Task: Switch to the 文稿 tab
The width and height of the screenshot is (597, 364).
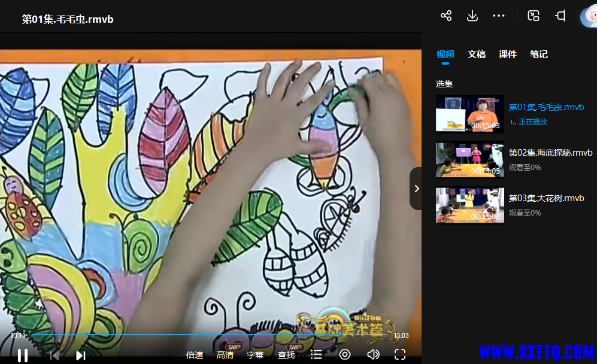Action: coord(476,54)
